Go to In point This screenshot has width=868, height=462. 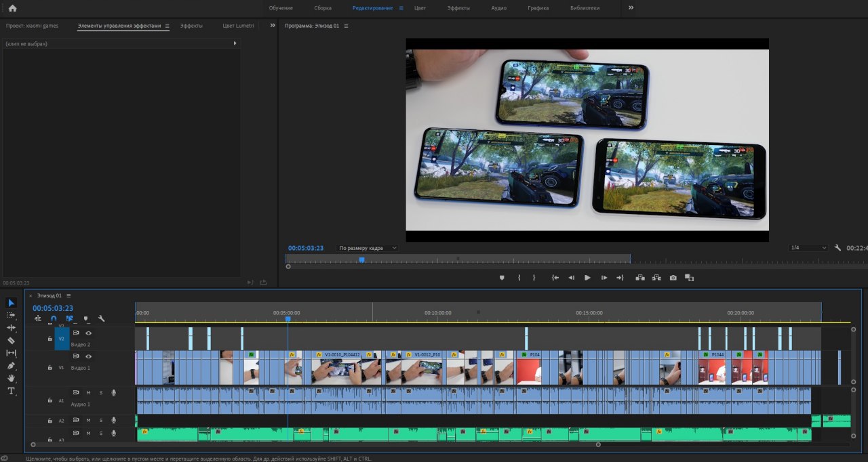click(555, 278)
